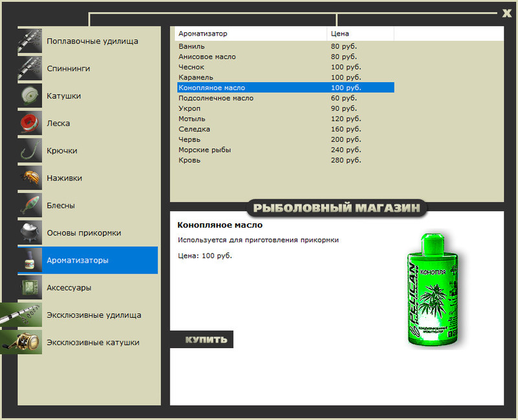Buy the item with the КУПИТЬ button
The height and width of the screenshot is (420, 518).
click(201, 340)
